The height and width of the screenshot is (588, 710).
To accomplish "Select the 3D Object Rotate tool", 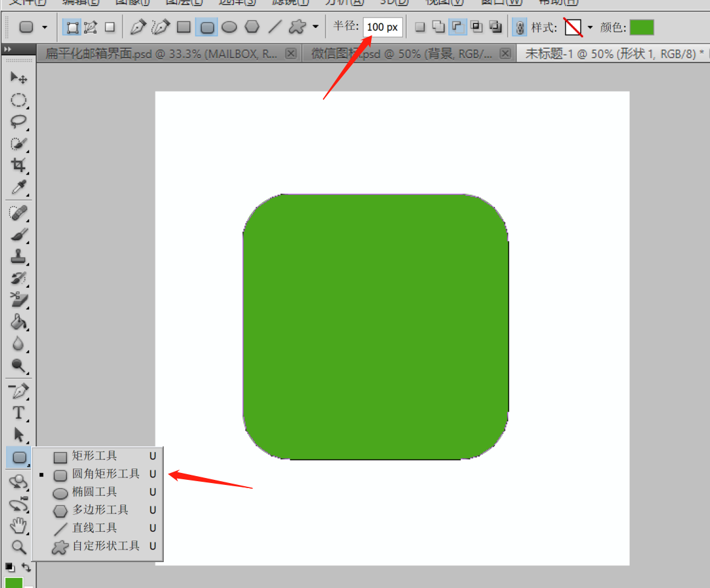I will click(18, 482).
